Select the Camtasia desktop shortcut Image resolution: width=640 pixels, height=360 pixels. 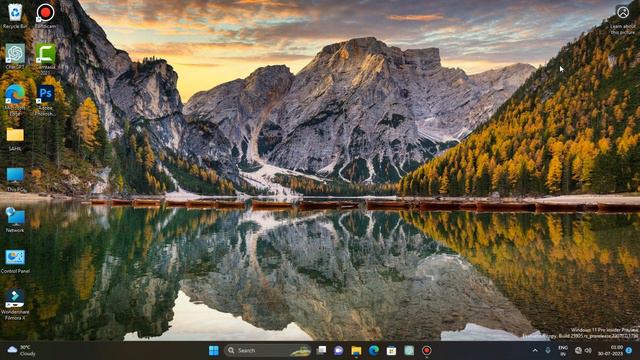pos(45,59)
